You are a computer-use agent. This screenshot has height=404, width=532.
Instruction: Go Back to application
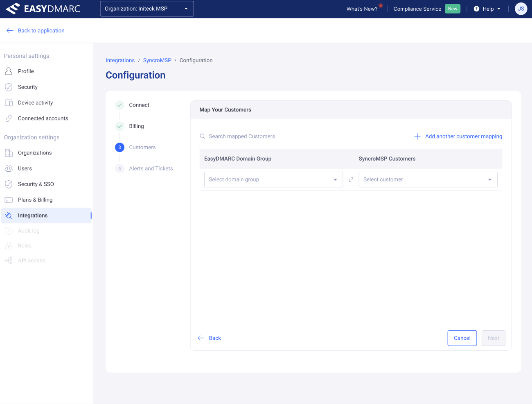click(41, 31)
